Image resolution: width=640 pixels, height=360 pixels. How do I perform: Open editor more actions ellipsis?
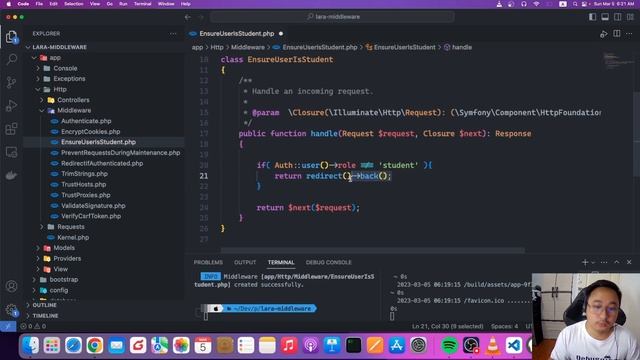coord(629,33)
